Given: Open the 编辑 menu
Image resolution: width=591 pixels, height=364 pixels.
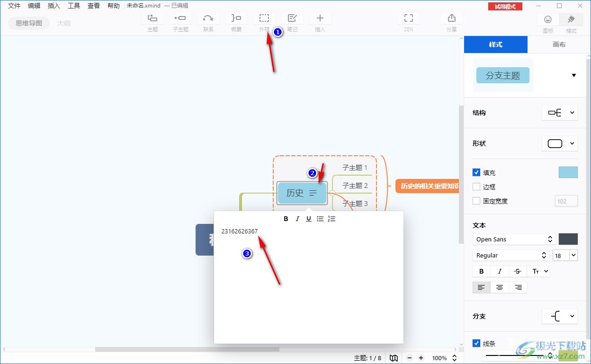Looking at the screenshot, I should [x=34, y=6].
